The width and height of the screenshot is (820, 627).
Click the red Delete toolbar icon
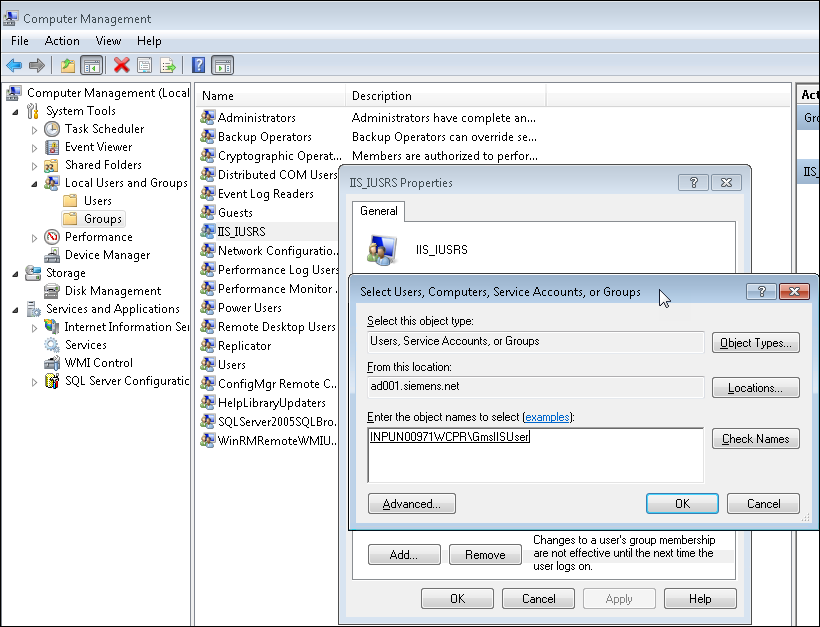(122, 65)
